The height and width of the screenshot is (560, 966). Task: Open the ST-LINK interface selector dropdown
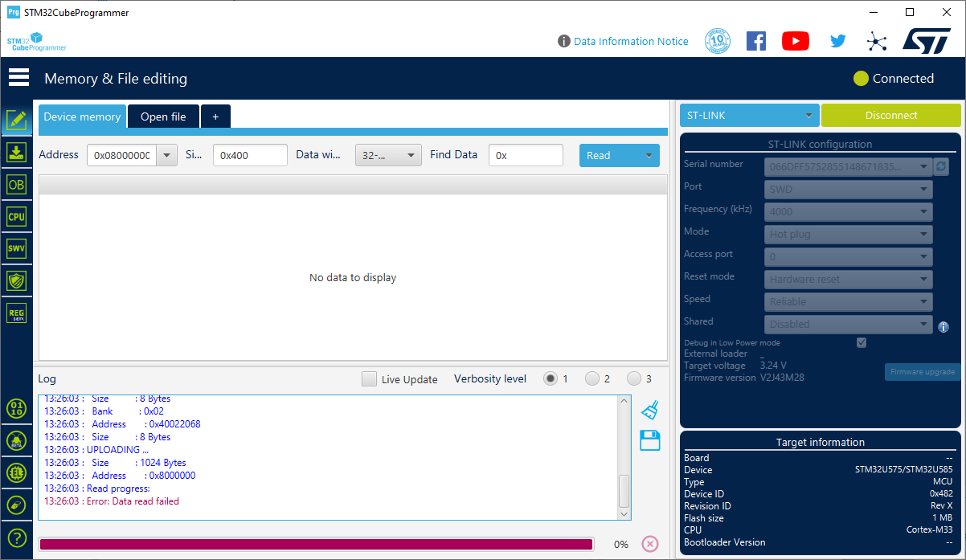pyautogui.click(x=748, y=115)
